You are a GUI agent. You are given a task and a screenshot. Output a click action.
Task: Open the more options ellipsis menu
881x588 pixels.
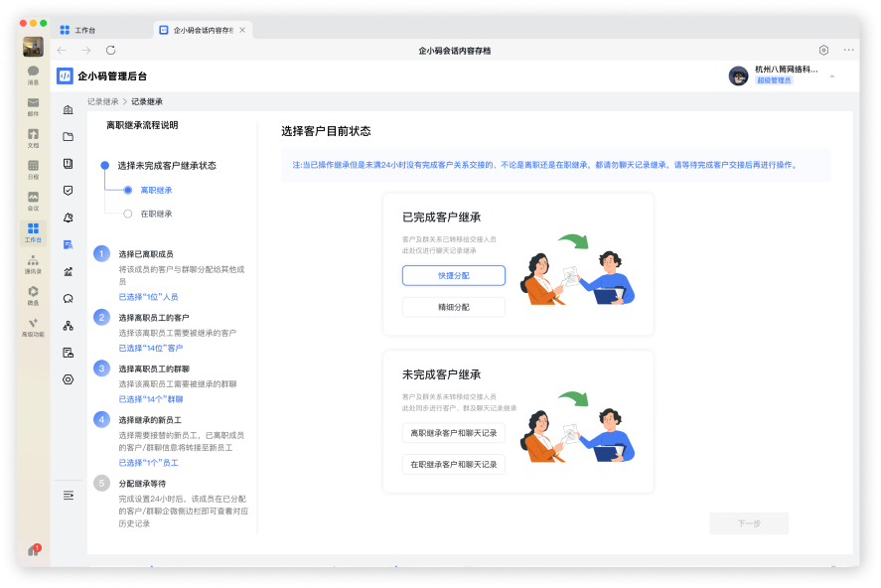(x=848, y=50)
